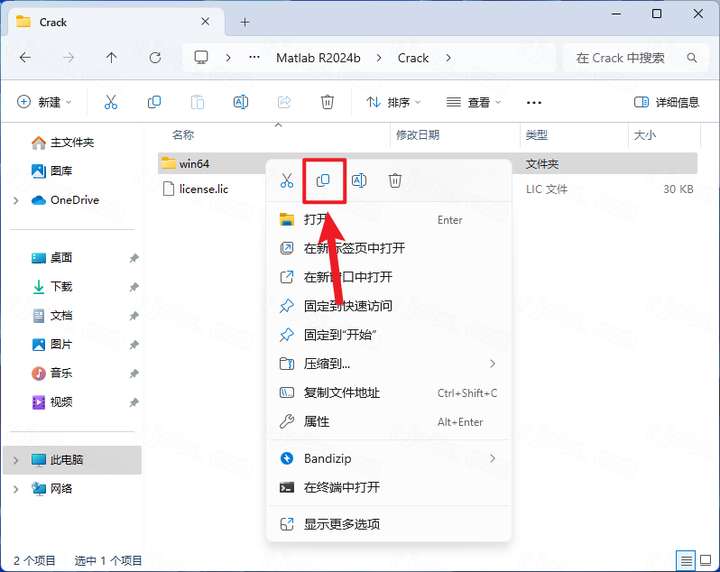Select the win64 folder icon
The image size is (720, 572).
(x=168, y=163)
